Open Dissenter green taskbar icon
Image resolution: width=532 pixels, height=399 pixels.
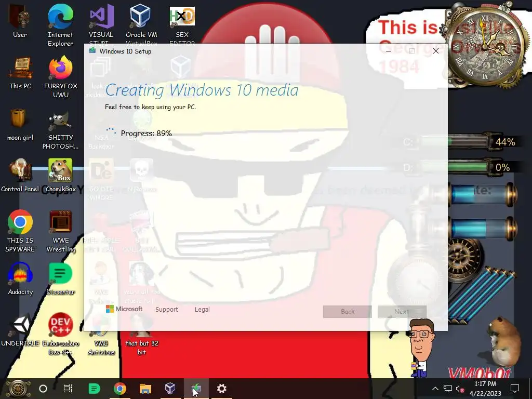94,389
